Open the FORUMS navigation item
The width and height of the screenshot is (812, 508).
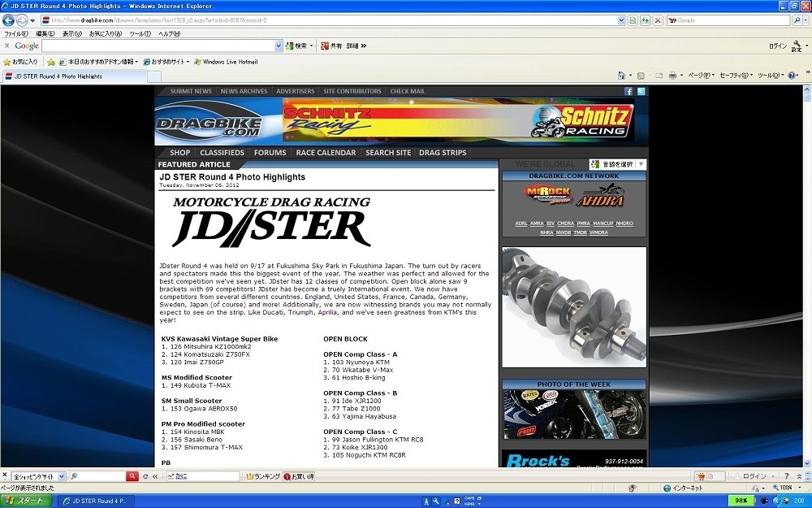click(270, 153)
